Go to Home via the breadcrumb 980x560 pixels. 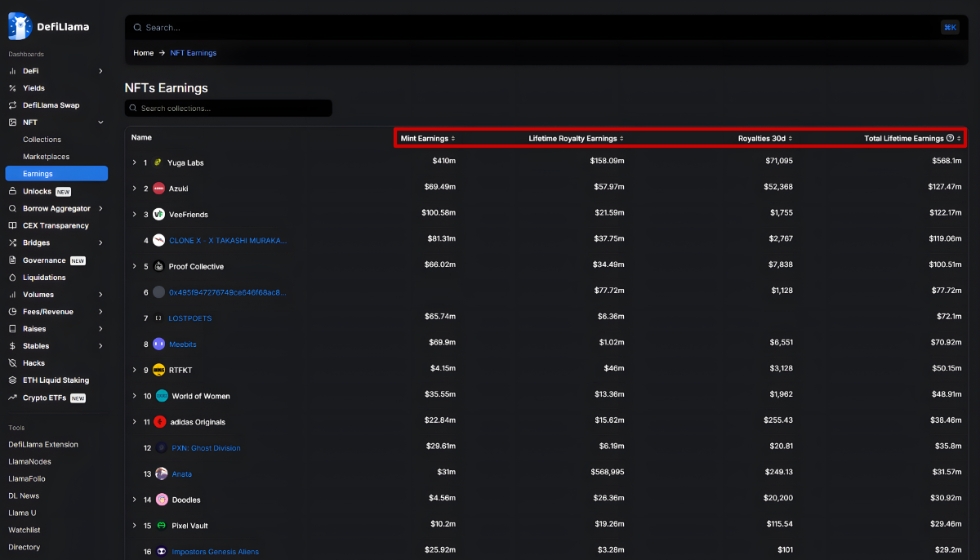[143, 52]
